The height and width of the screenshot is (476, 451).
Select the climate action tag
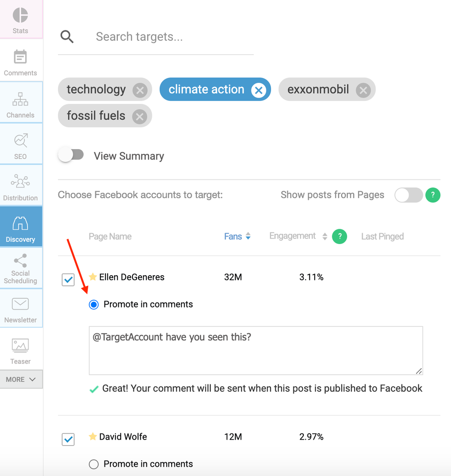tap(206, 89)
